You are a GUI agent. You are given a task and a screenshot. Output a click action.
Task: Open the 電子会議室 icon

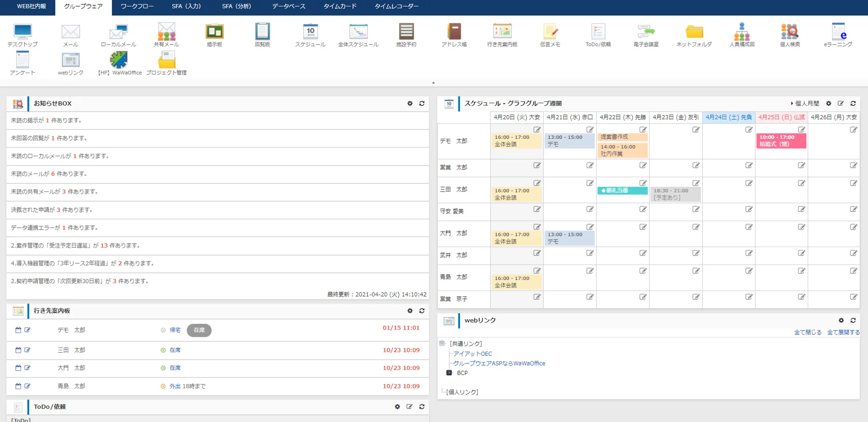point(646,35)
